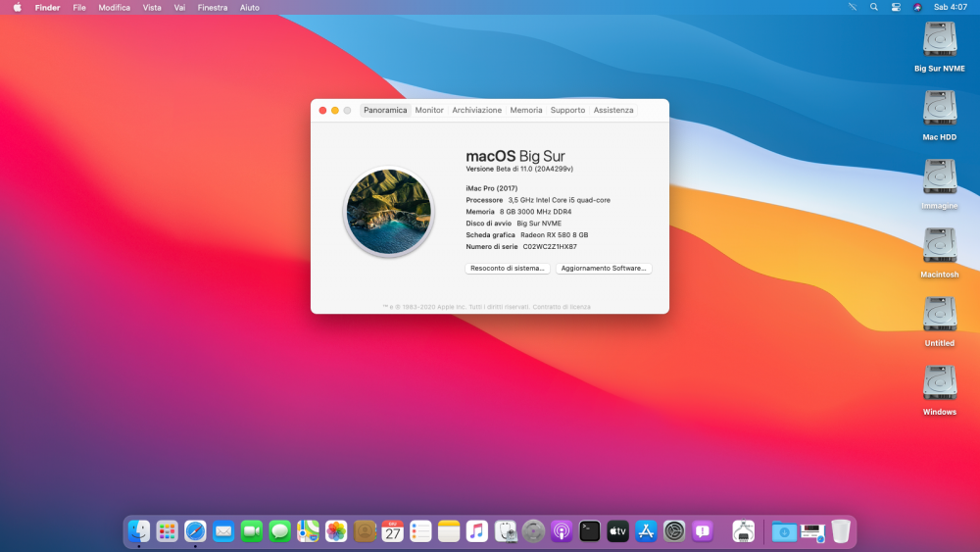
Task: Open Spotlight search in menu bar
Action: 874,8
